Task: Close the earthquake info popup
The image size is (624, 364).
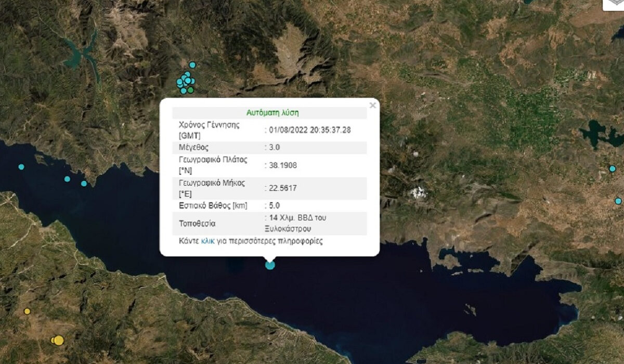Action: pyautogui.click(x=372, y=105)
